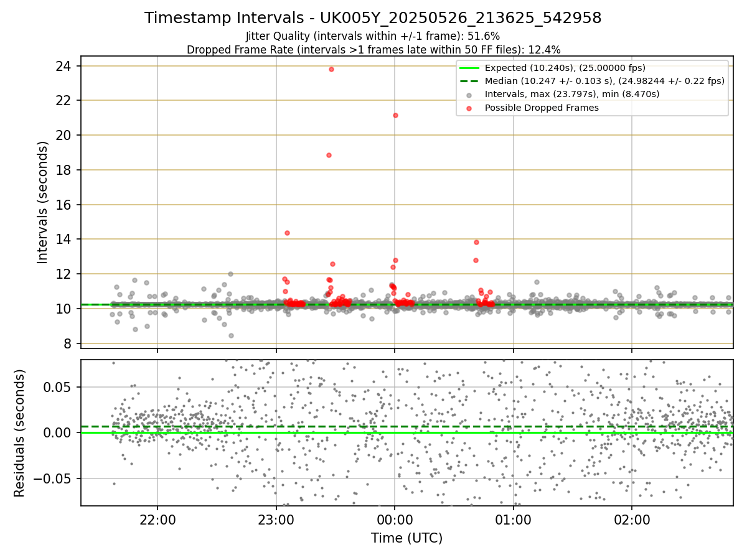Click the lowest gray interval point near 8.5 seconds

[231, 335]
